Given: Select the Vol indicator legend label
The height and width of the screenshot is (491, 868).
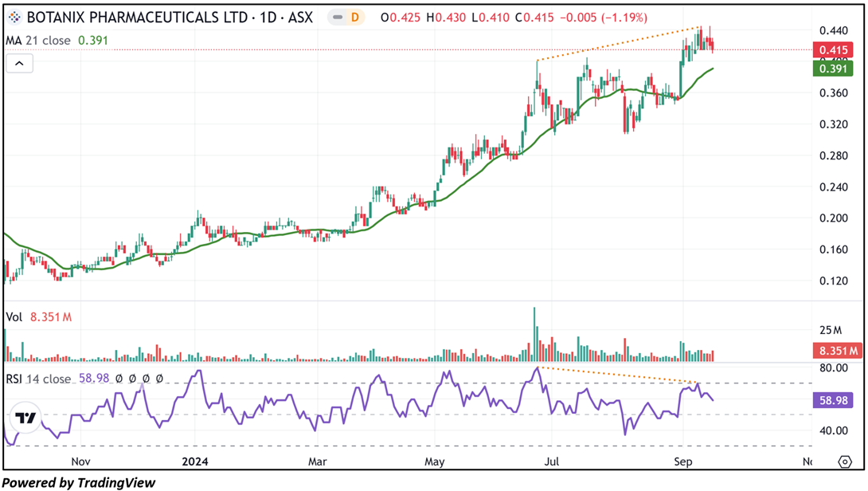Looking at the screenshot, I should (x=14, y=317).
